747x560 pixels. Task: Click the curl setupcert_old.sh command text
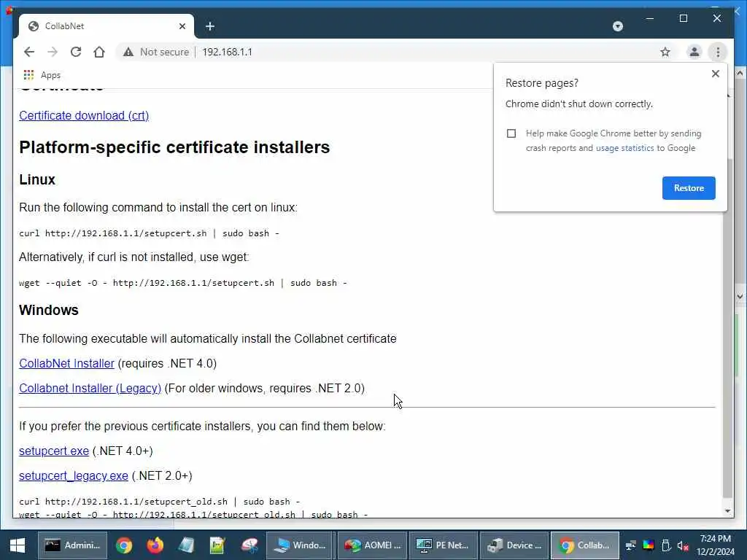(160, 502)
